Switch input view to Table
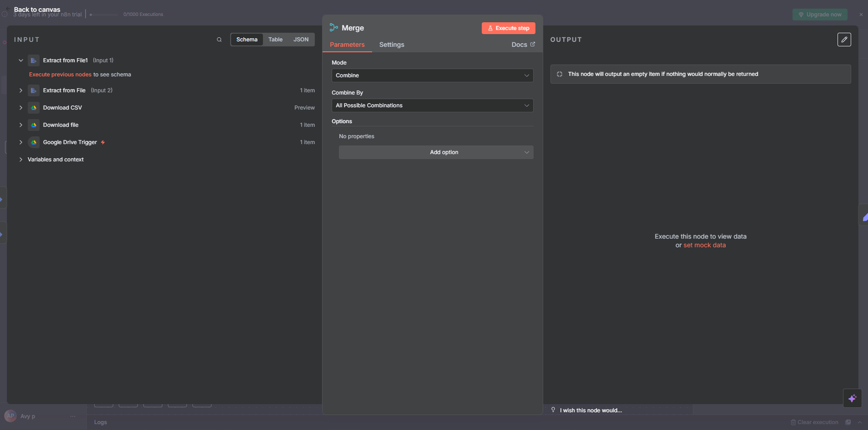The image size is (868, 430). tap(275, 40)
